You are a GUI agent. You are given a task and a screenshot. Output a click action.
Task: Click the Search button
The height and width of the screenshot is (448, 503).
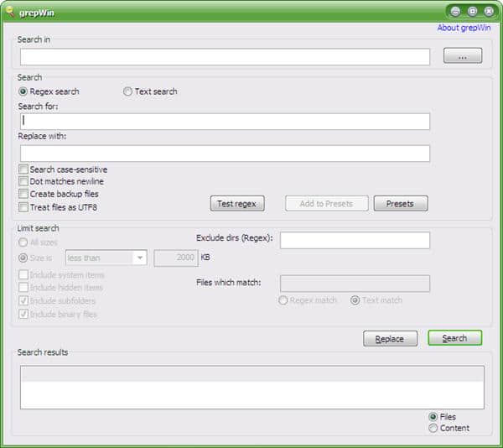tap(455, 338)
